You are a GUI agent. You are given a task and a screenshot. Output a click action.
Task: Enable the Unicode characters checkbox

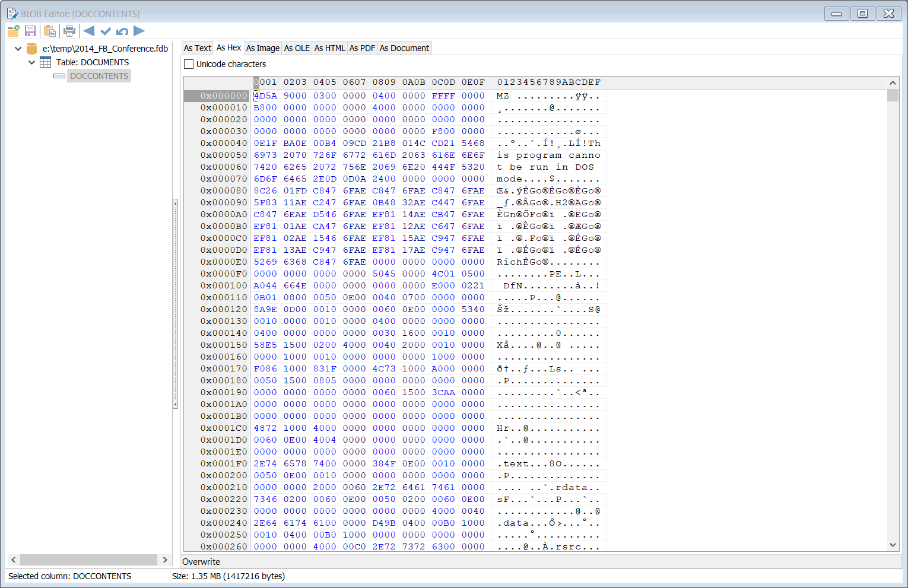pyautogui.click(x=189, y=64)
